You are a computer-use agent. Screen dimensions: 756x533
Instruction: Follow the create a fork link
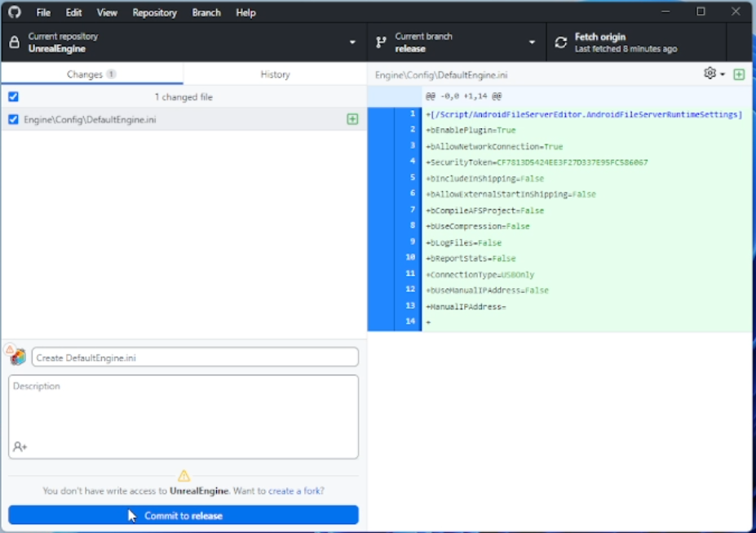pos(296,491)
